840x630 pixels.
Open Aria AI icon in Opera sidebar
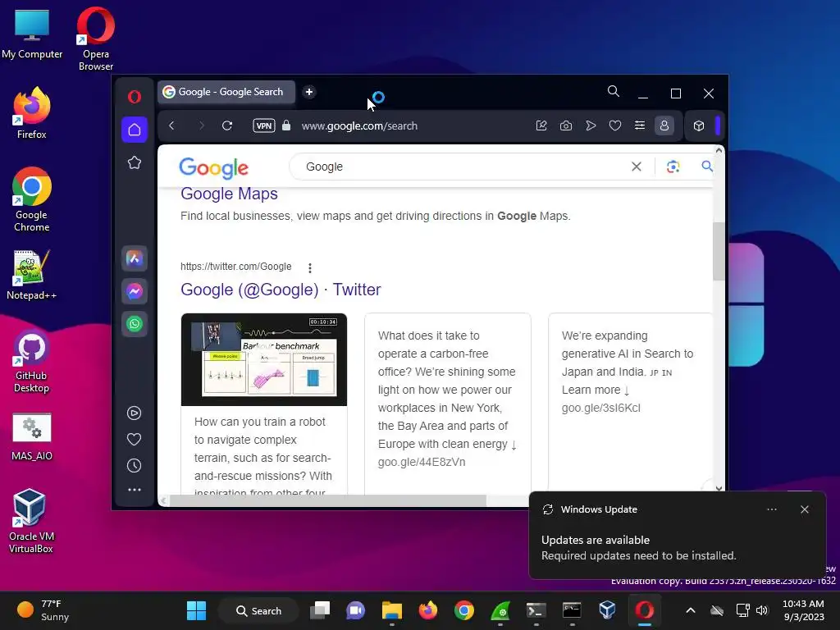[x=135, y=258]
